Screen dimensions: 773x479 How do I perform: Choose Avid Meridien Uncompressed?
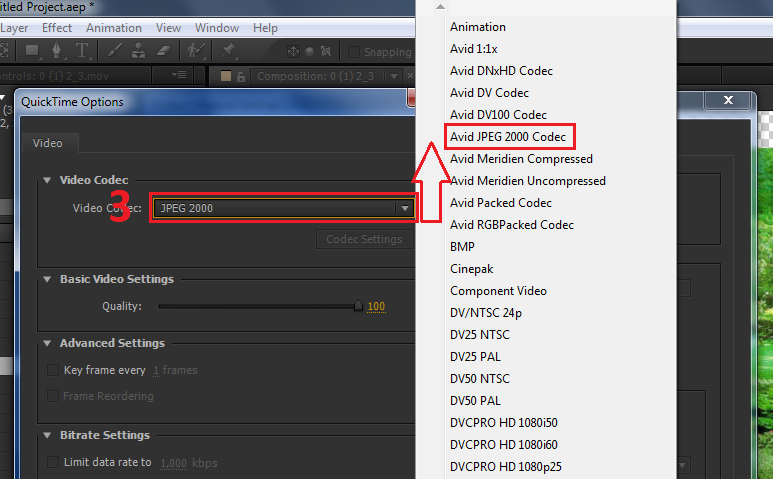tap(527, 181)
